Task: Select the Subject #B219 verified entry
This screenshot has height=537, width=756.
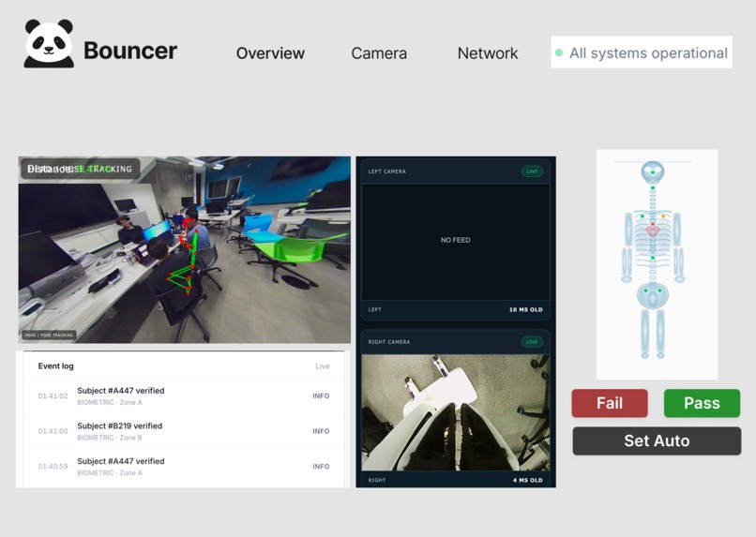Action: point(184,431)
